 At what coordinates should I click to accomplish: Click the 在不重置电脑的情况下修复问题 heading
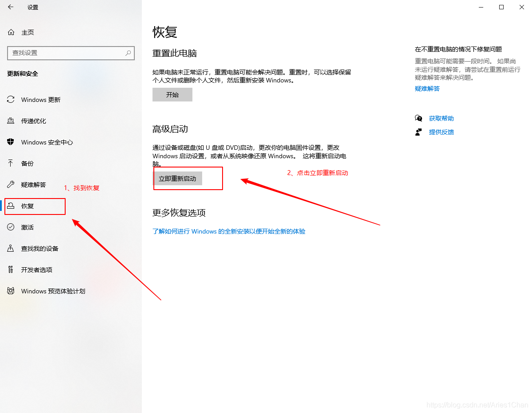pos(458,49)
